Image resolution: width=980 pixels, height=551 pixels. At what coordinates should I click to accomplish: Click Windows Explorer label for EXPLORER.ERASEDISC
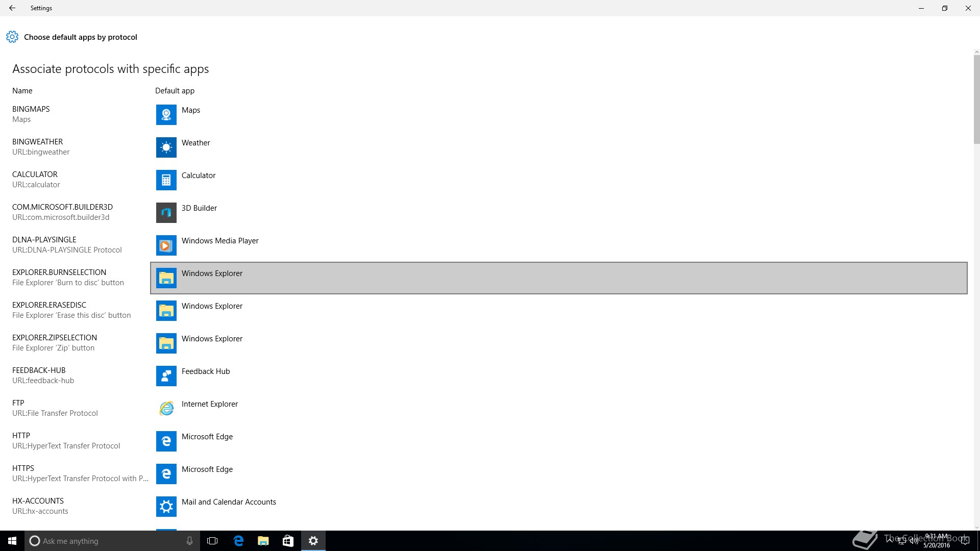(212, 306)
